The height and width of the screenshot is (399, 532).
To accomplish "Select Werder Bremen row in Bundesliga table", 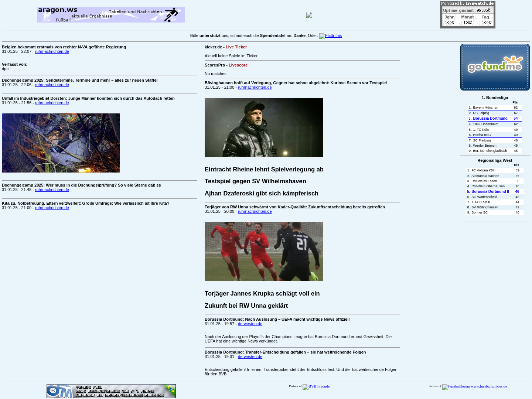I will click(495, 146).
